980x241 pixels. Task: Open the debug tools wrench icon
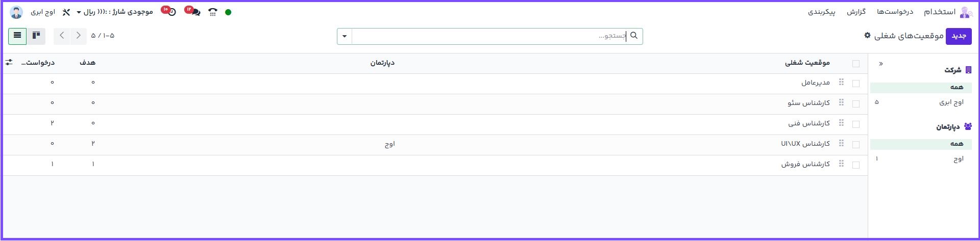click(x=66, y=12)
